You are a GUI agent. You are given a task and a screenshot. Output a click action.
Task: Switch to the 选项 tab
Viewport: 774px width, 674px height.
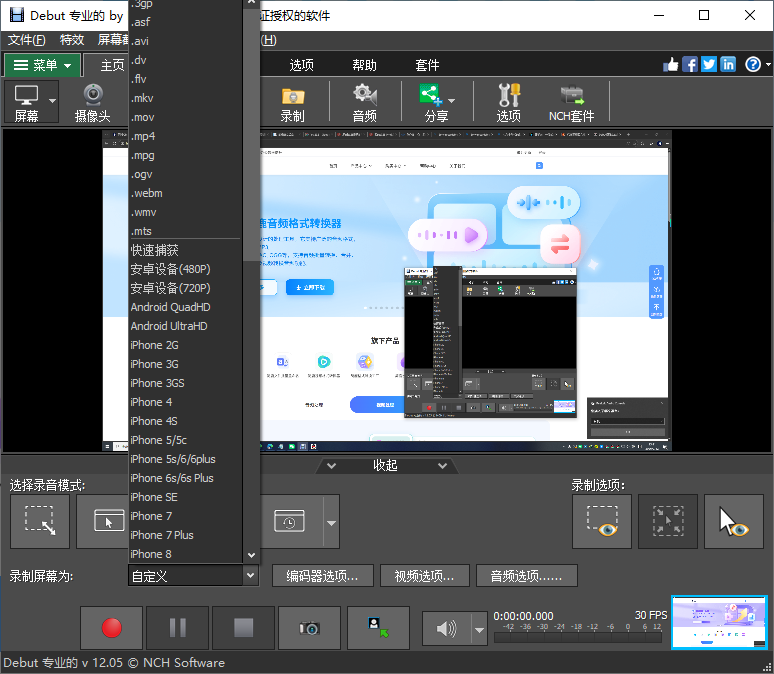302,65
